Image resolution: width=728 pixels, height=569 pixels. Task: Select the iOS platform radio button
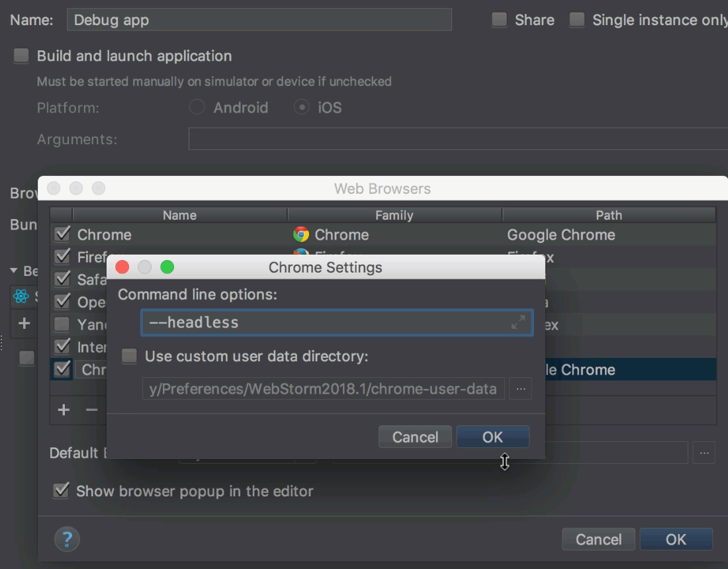[302, 107]
